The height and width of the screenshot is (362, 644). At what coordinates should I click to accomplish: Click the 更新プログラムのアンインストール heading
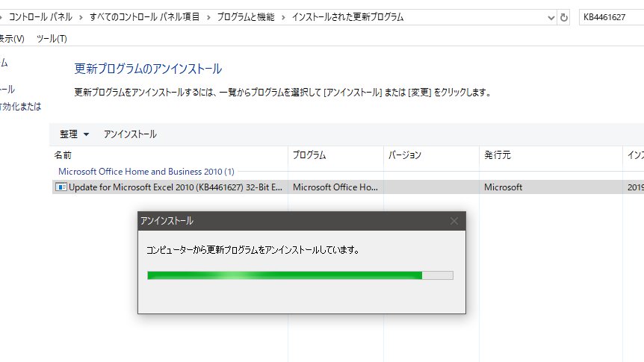pyautogui.click(x=148, y=69)
